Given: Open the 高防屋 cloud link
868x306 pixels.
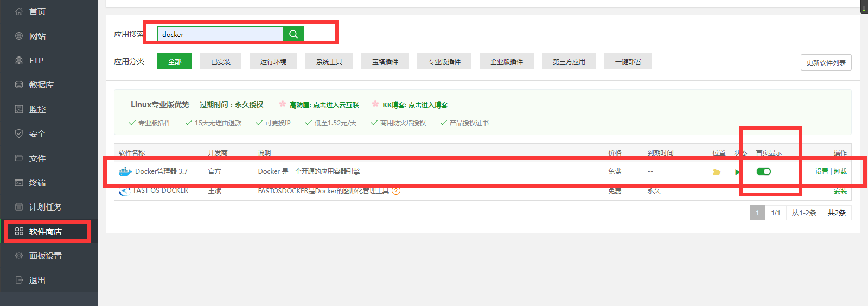Looking at the screenshot, I should point(324,105).
